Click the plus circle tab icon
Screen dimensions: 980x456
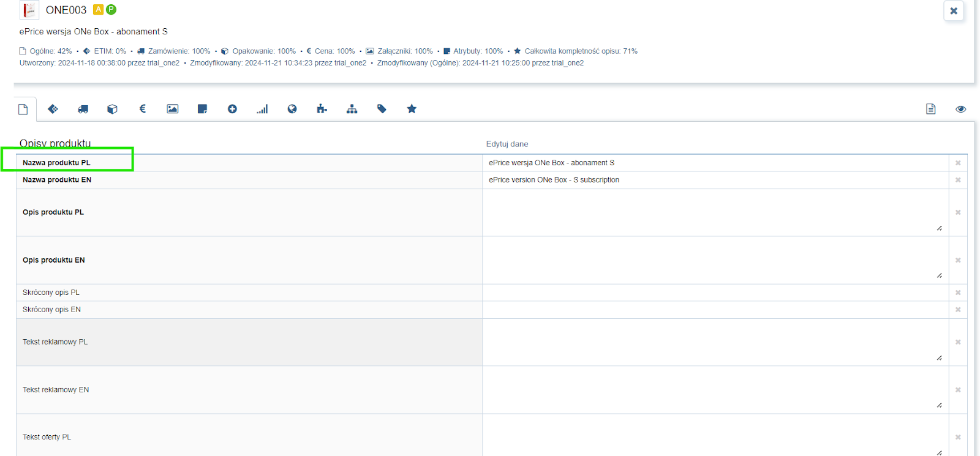(233, 109)
